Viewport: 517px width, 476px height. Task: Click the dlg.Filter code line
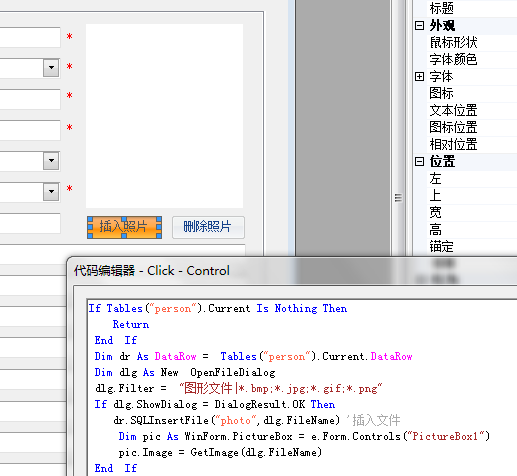pos(239,388)
